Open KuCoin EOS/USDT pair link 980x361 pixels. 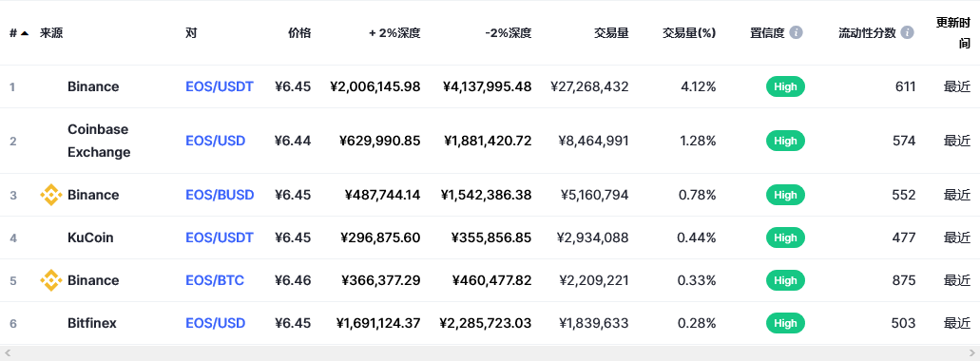click(x=220, y=237)
